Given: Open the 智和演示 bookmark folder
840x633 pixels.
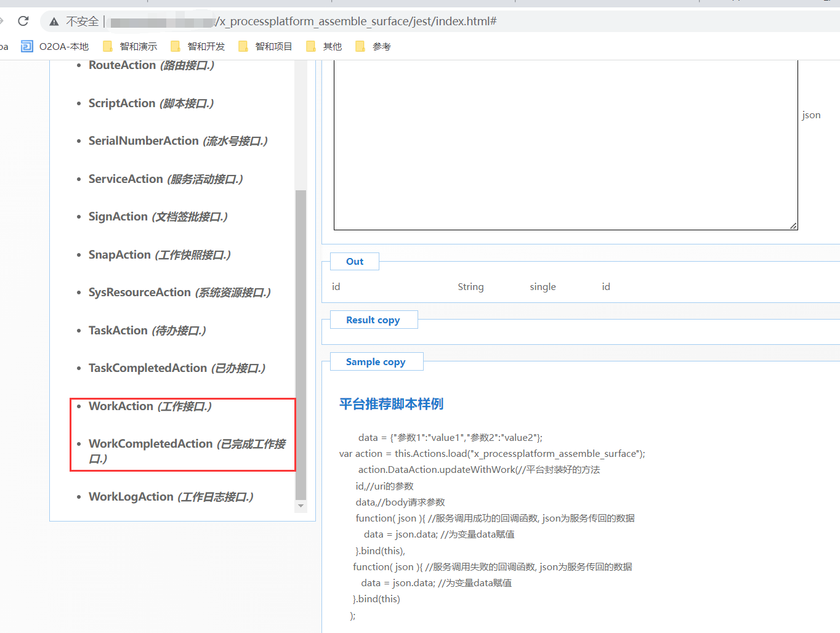Looking at the screenshot, I should [130, 46].
